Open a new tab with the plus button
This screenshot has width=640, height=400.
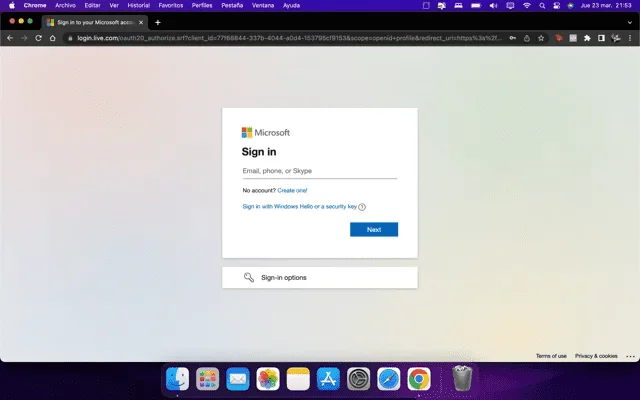pyautogui.click(x=157, y=22)
